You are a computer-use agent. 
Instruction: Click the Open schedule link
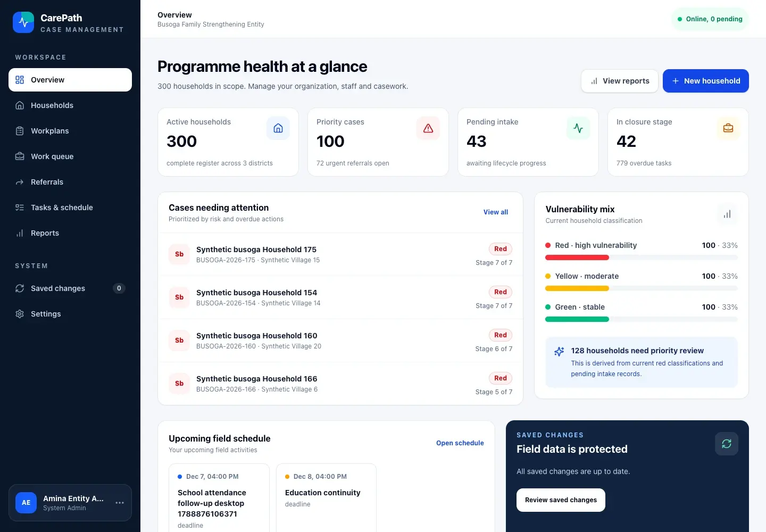[x=460, y=443]
